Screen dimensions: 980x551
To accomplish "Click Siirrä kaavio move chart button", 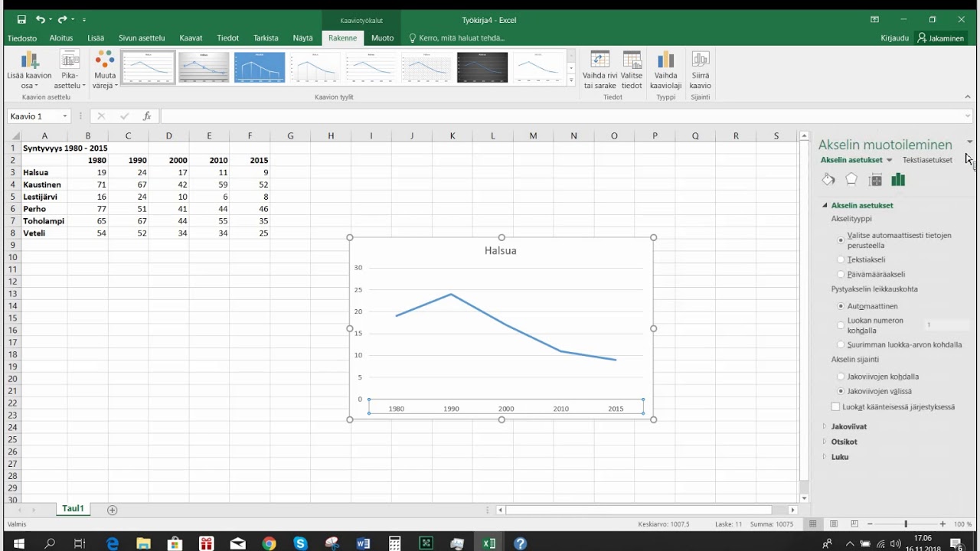I will pyautogui.click(x=701, y=70).
